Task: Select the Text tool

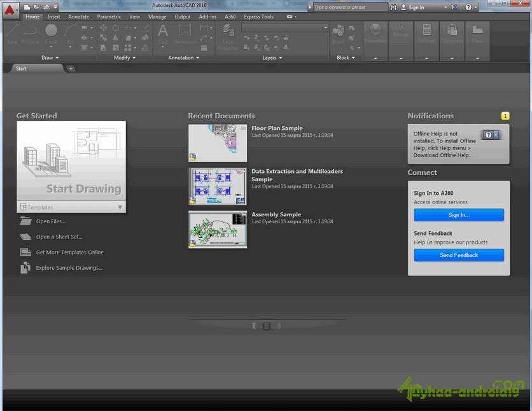Action: click(x=163, y=34)
